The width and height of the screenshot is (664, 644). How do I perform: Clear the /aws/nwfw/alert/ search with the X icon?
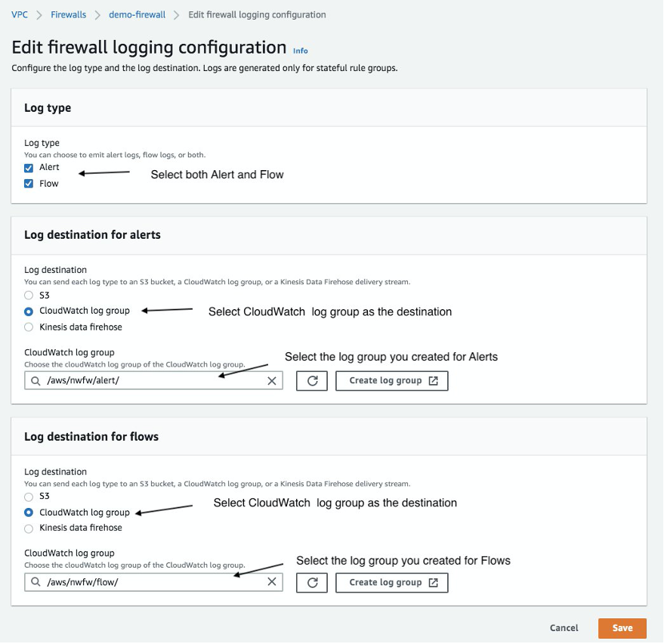272,381
